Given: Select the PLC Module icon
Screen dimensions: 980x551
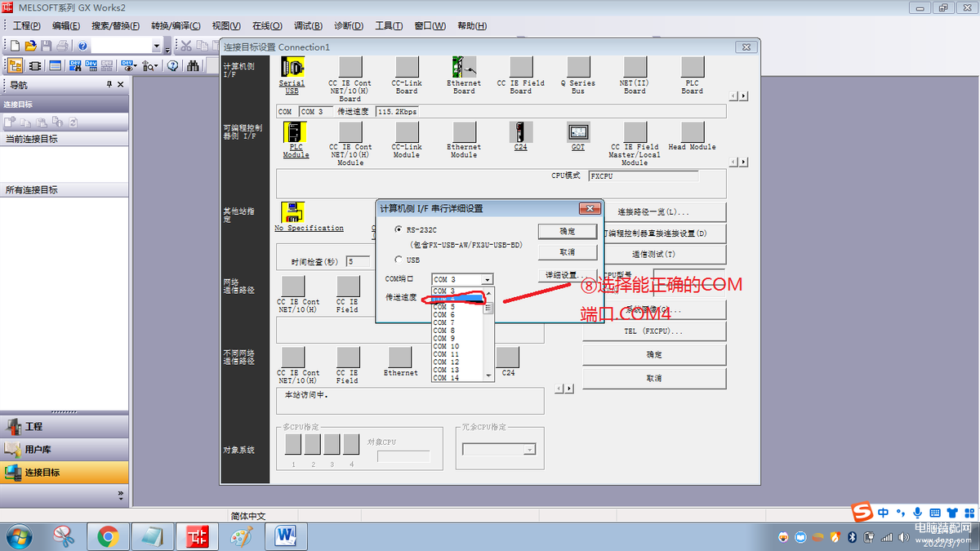Looking at the screenshot, I should click(295, 132).
